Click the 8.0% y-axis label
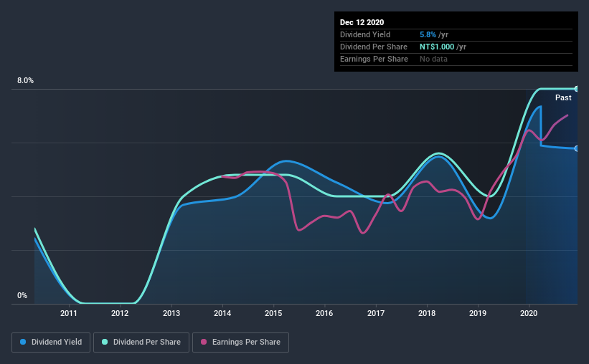Viewport: 589px width, 364px height. (x=25, y=81)
